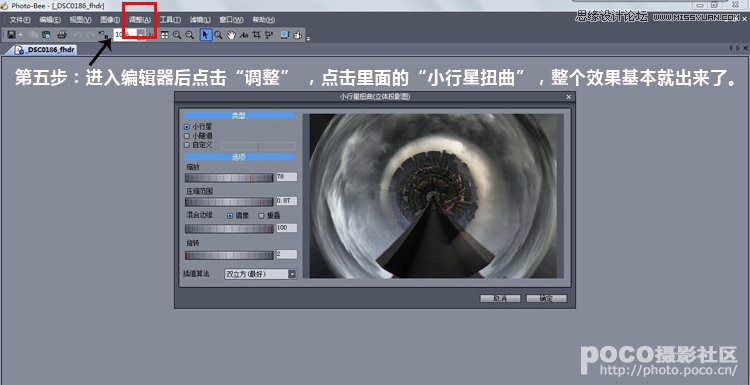The height and width of the screenshot is (385, 750).
Task: Select the Hand pan tool
Action: [231, 34]
